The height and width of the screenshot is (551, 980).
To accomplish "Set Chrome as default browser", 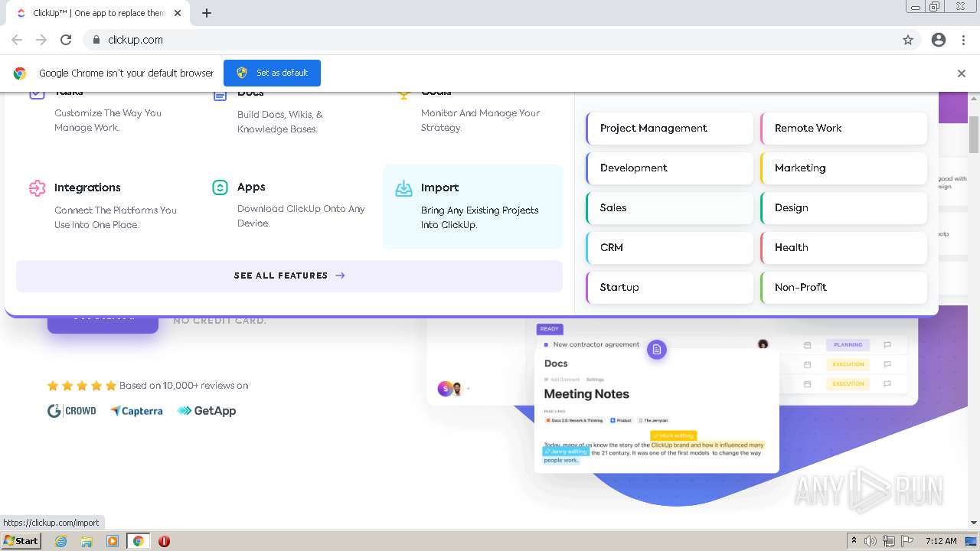I will tap(272, 73).
